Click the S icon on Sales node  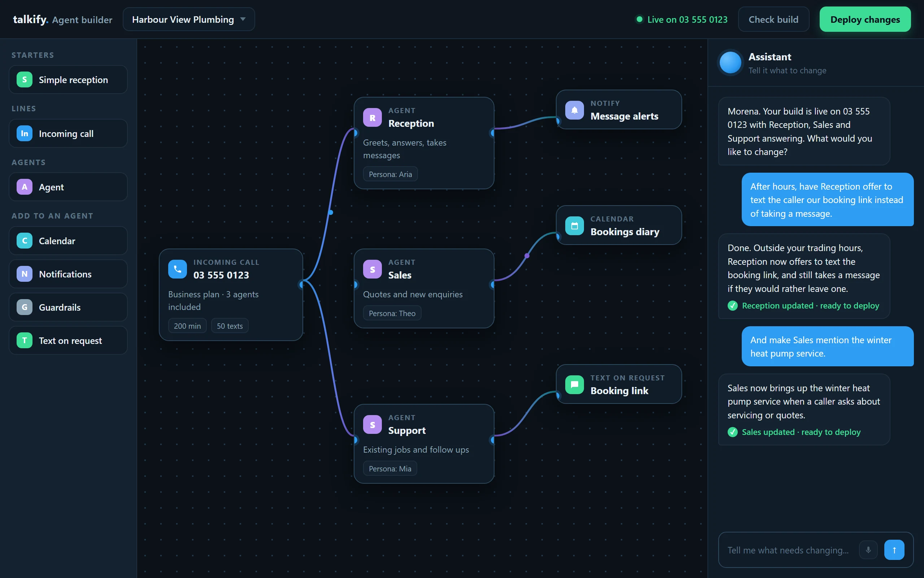[x=372, y=269]
